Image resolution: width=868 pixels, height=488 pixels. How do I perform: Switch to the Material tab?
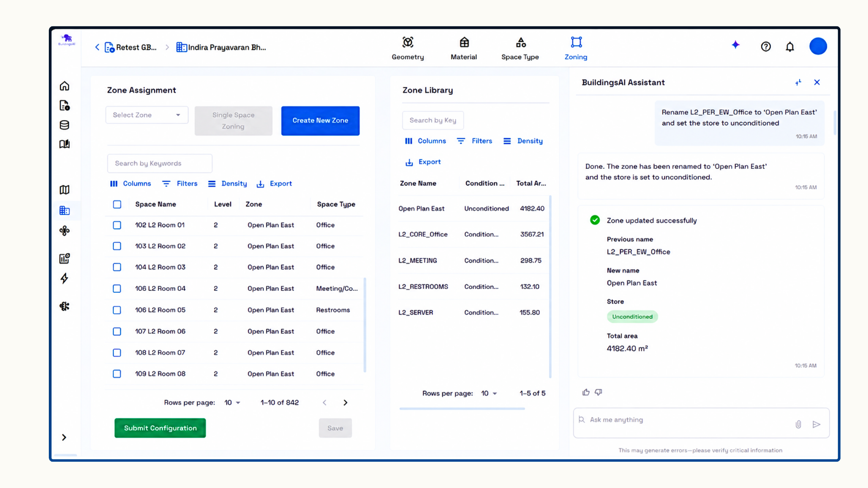tap(464, 48)
